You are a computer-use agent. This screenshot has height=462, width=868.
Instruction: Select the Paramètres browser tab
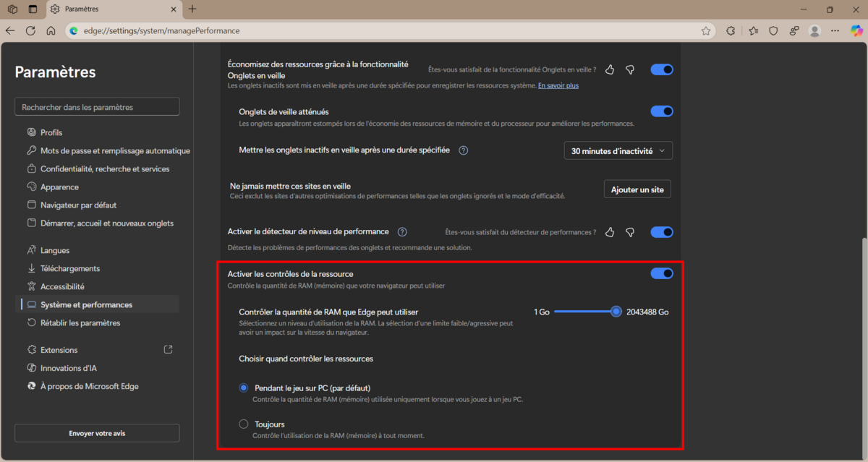coord(112,9)
